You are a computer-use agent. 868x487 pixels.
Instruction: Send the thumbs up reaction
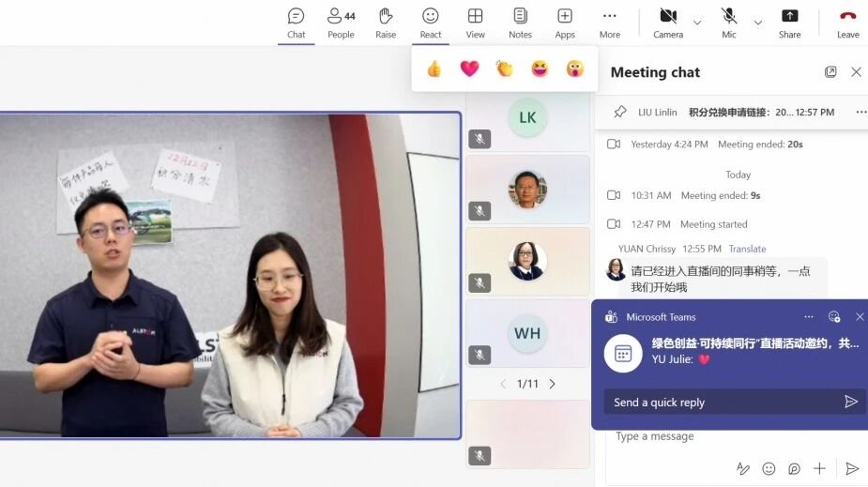click(x=434, y=68)
